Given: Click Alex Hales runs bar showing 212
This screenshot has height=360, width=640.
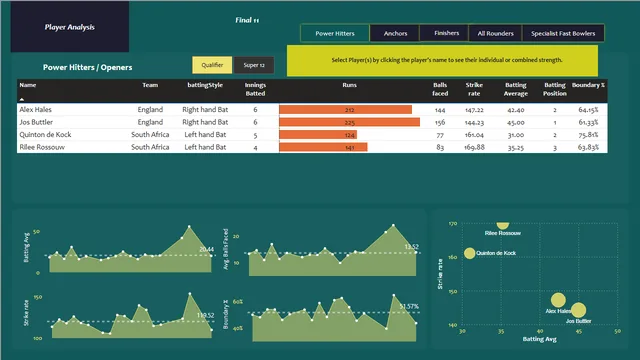Looking at the screenshot, I should click(345, 109).
